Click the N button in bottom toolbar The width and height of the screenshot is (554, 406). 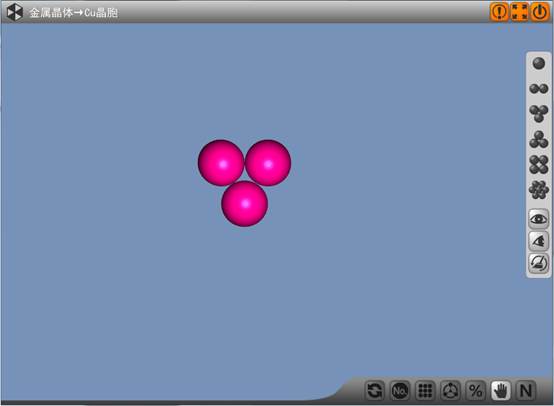tap(526, 390)
